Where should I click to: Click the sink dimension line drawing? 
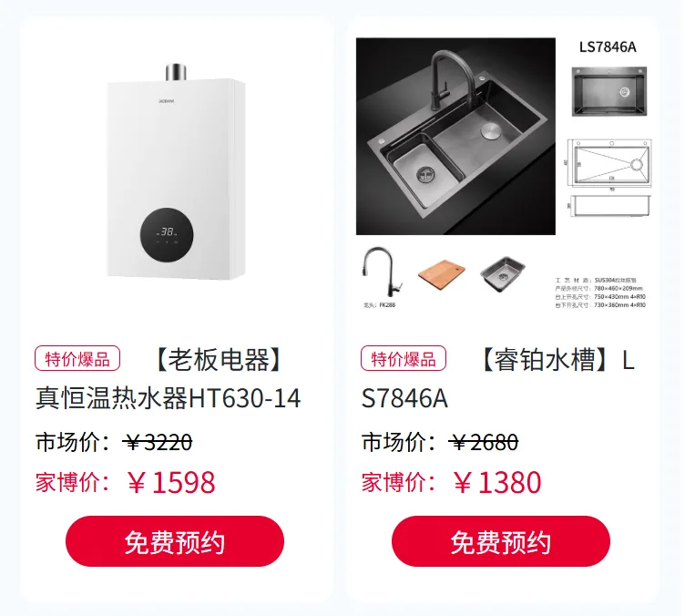[x=609, y=178]
